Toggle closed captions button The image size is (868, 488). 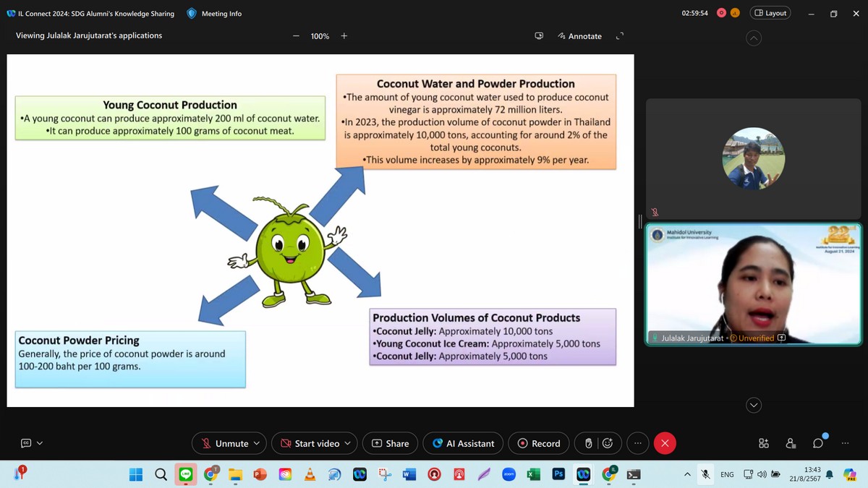tap(26, 443)
